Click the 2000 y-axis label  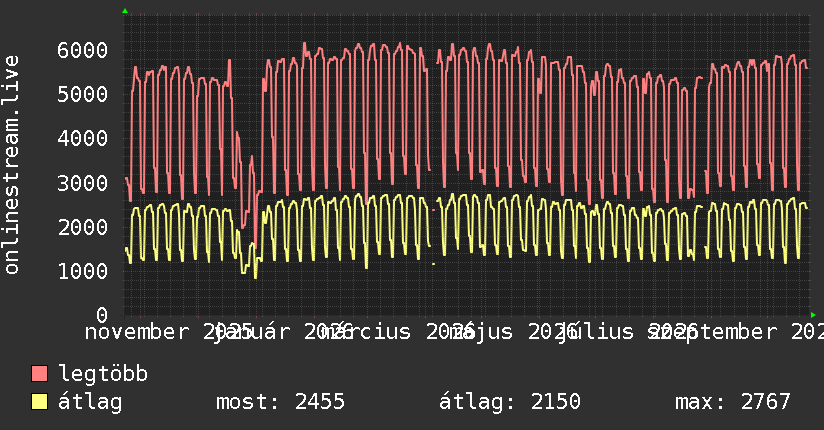(x=83, y=227)
